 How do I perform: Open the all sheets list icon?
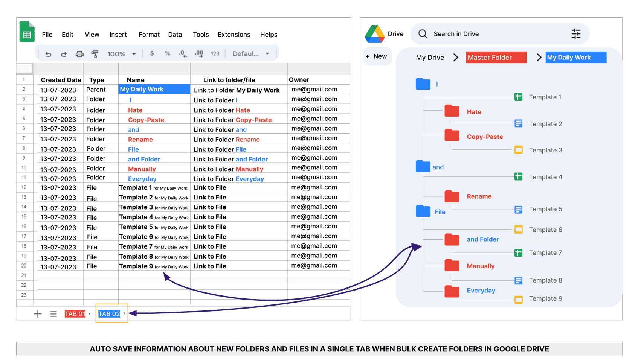pyautogui.click(x=53, y=313)
